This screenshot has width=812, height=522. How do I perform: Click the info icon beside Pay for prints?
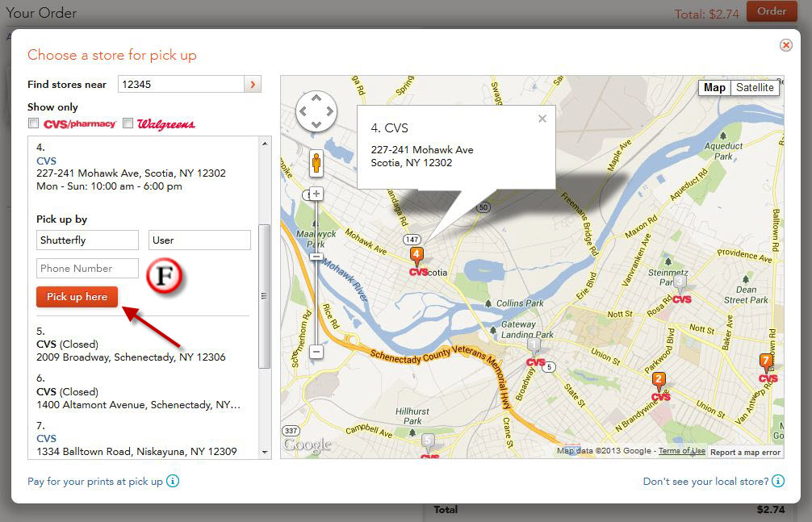tap(173, 482)
